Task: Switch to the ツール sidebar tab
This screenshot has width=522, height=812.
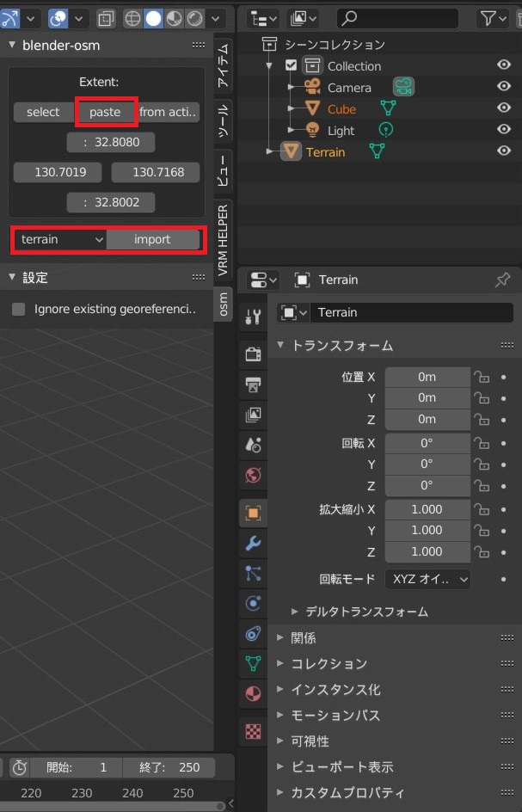Action: click(224, 120)
